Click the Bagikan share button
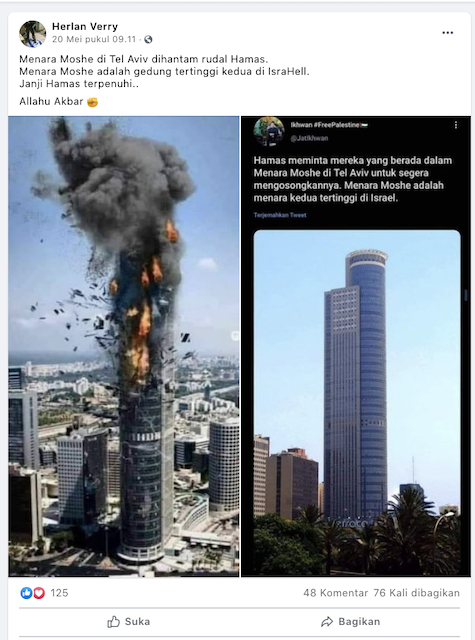 pos(350,622)
